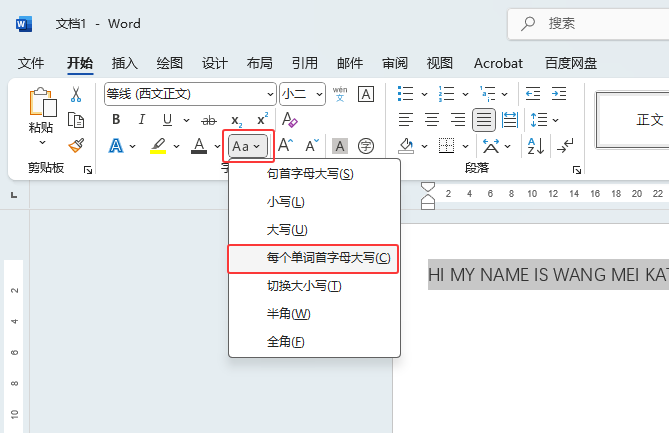Open the Change Case Aa dropdown
The image size is (669, 433).
247,146
